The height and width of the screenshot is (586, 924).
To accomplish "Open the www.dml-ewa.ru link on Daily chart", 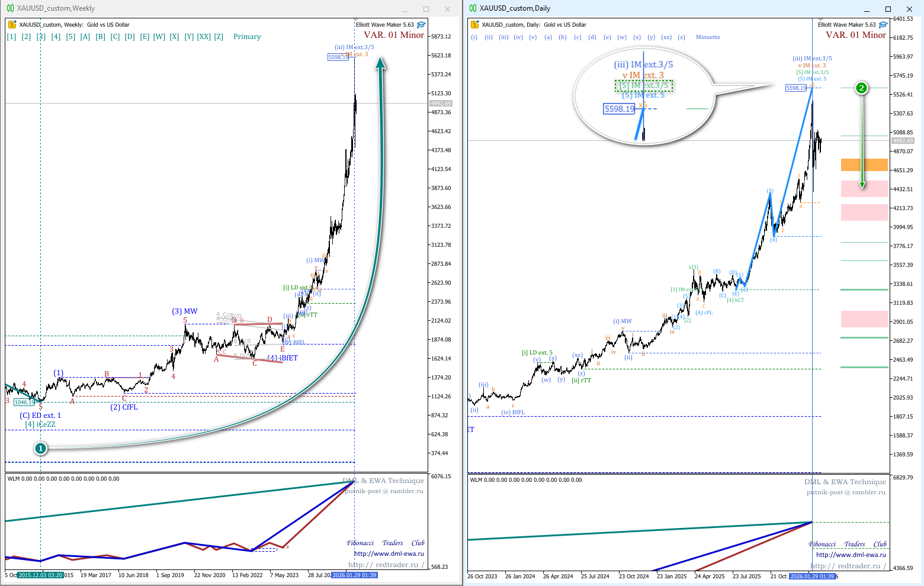I will pyautogui.click(x=851, y=555).
